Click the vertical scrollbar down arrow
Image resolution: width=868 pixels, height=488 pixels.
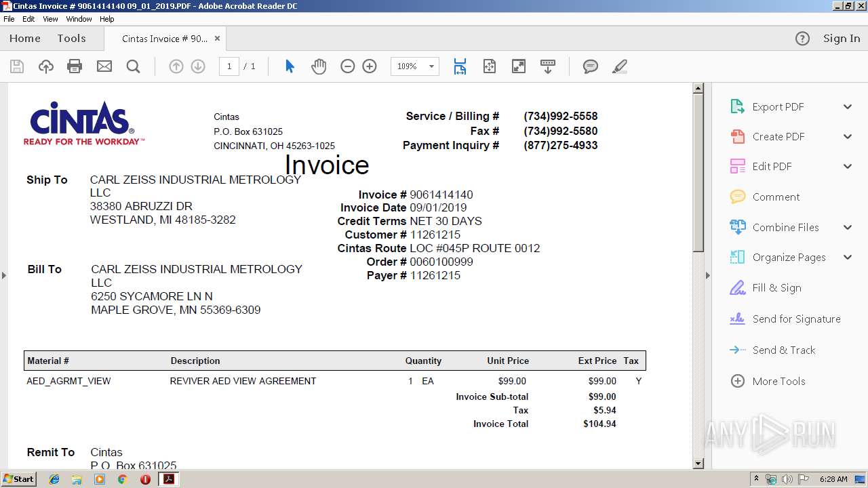click(x=698, y=464)
